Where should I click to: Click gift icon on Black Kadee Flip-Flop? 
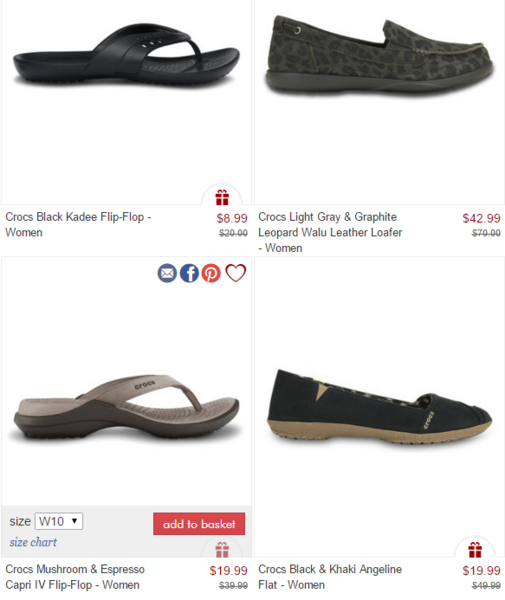(222, 197)
